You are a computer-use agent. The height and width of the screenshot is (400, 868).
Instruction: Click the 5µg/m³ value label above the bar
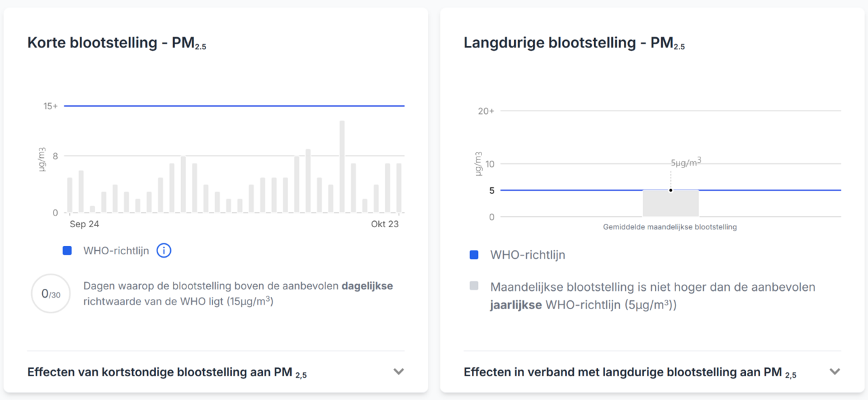686,162
